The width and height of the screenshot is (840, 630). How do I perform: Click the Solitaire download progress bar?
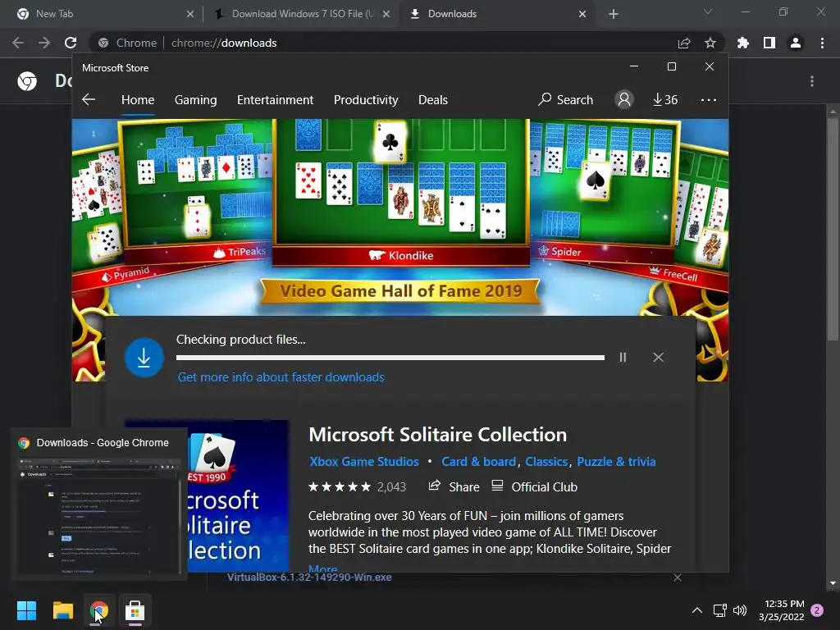coord(390,358)
